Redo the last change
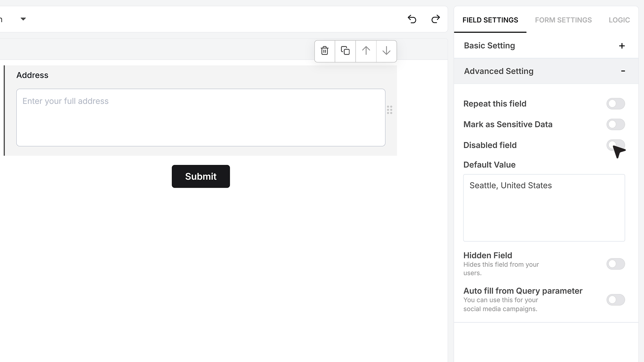 pos(435,19)
